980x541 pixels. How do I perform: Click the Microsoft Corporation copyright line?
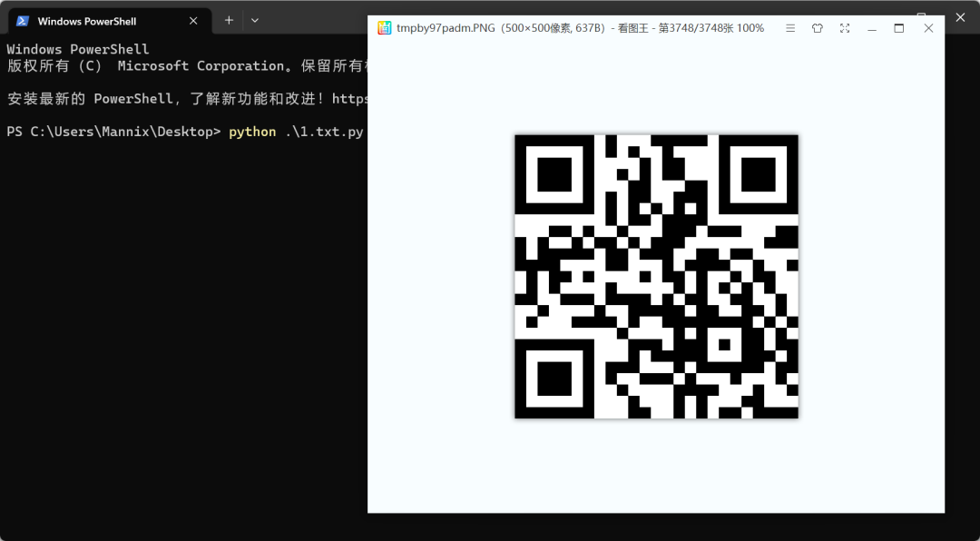[x=187, y=65]
